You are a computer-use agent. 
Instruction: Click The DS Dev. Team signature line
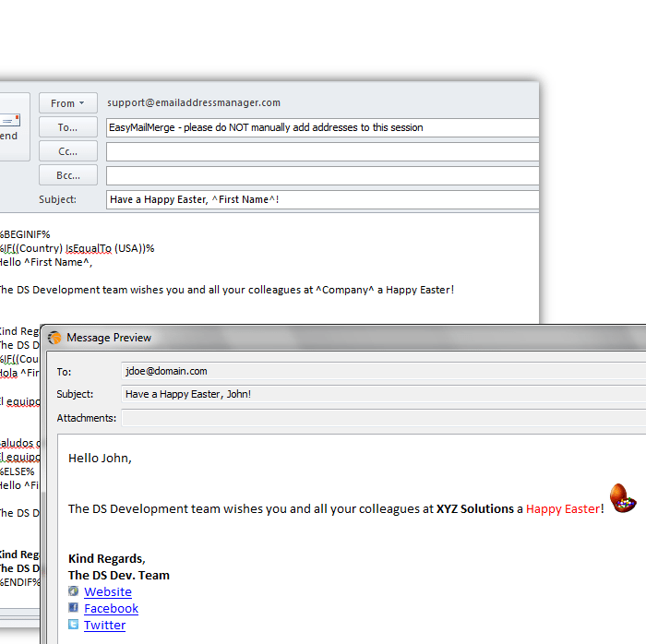[119, 575]
